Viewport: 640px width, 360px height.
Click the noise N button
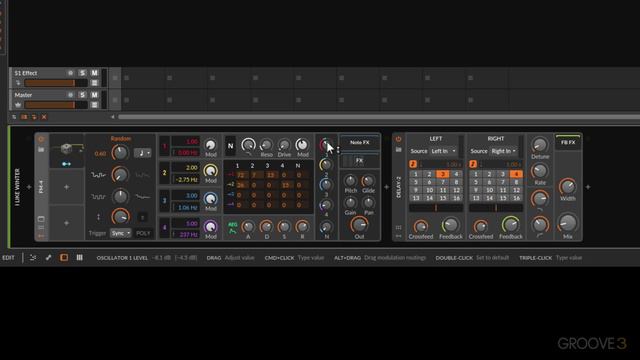pyautogui.click(x=230, y=146)
